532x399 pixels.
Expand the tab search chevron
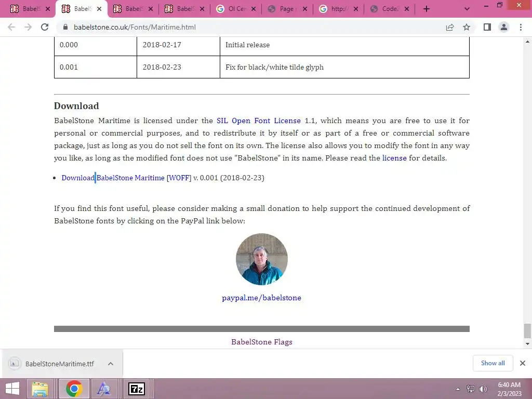(467, 9)
